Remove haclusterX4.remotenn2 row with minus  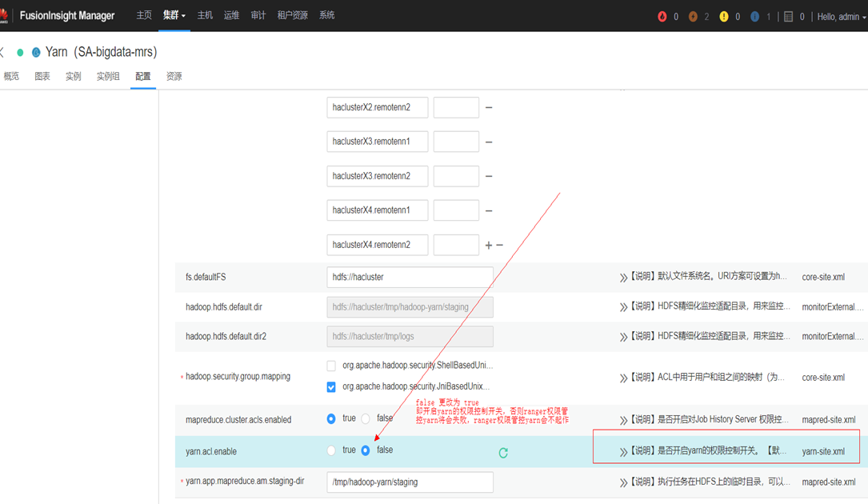pos(499,245)
